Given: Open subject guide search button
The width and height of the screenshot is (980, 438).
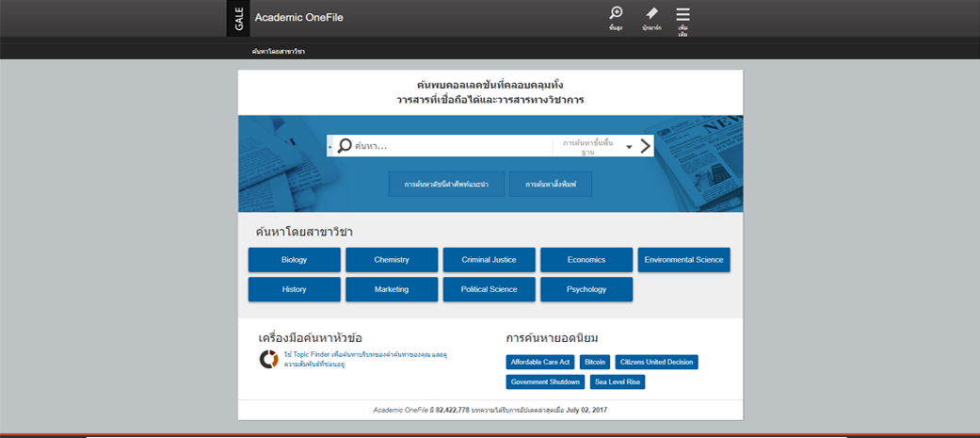Looking at the screenshot, I should (x=446, y=185).
